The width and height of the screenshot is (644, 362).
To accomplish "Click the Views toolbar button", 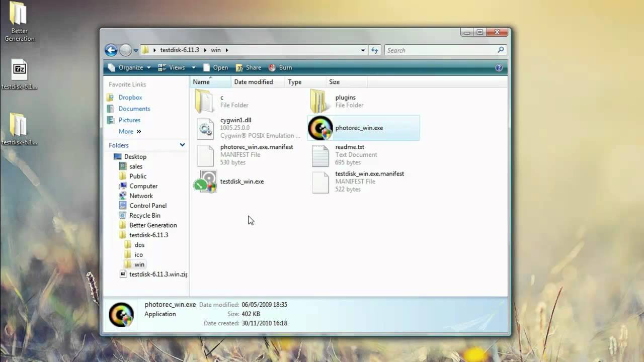I will (172, 67).
